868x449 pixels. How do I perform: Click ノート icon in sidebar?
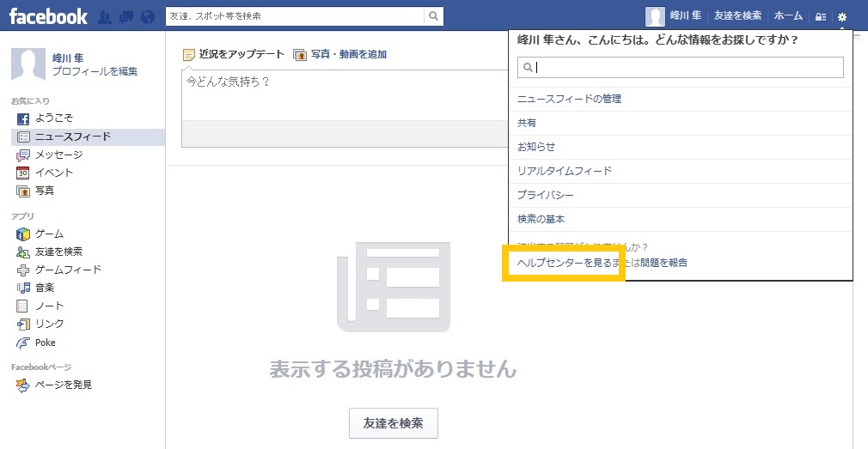coord(22,306)
